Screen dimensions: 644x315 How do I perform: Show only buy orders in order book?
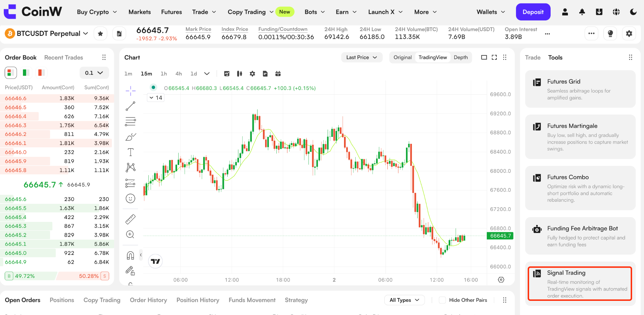tap(26, 73)
